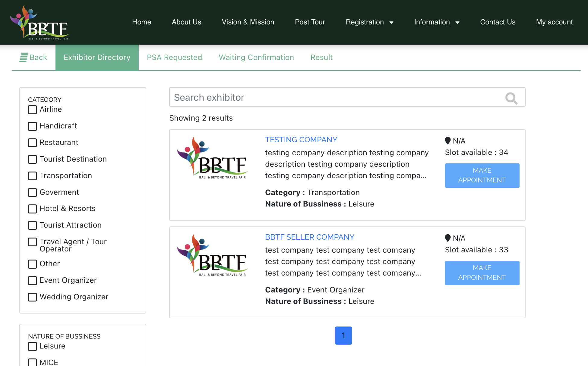588x366 pixels.
Task: Go to Home in navigation
Action: pos(141,22)
